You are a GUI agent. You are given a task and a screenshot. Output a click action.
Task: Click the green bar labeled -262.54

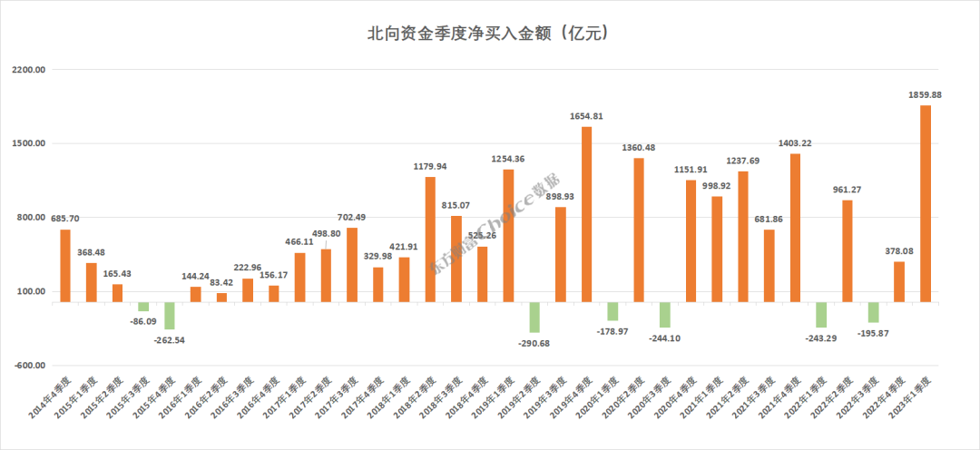(170, 316)
